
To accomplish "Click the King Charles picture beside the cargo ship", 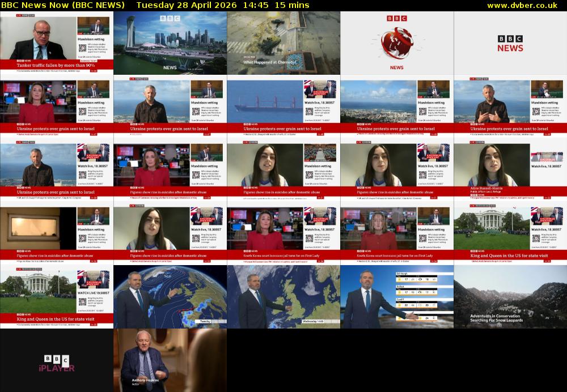I will click(x=320, y=90).
